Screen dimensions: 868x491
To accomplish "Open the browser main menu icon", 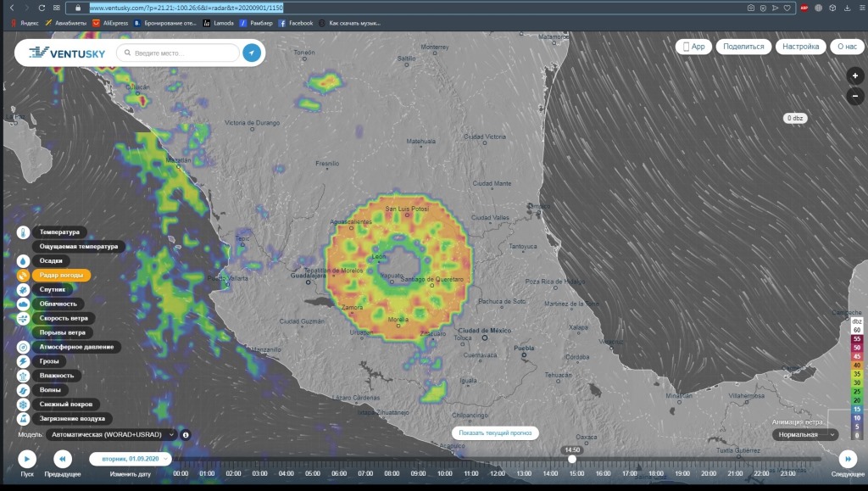I will click(861, 8).
